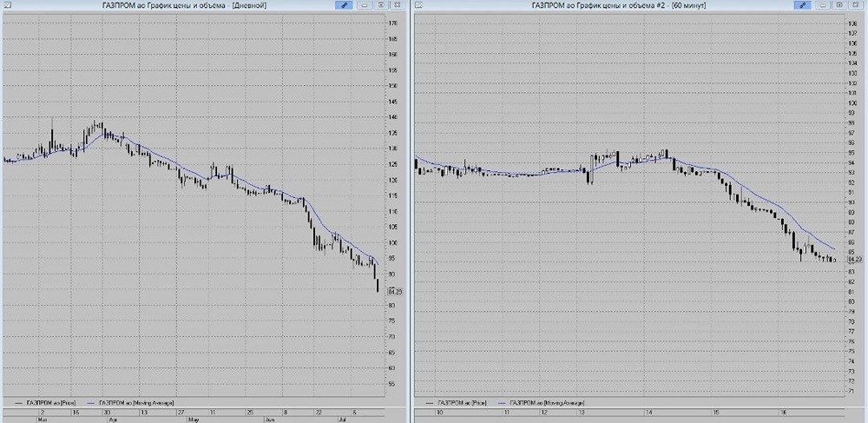
Task: Minimize the daily ГАЗПРОМ chart window
Action: [365, 5]
